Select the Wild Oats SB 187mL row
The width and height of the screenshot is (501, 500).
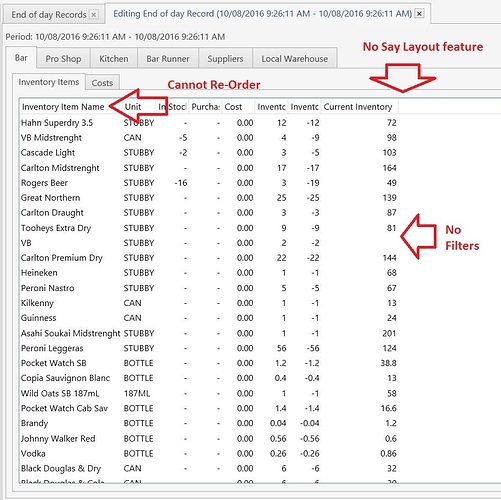click(209, 393)
